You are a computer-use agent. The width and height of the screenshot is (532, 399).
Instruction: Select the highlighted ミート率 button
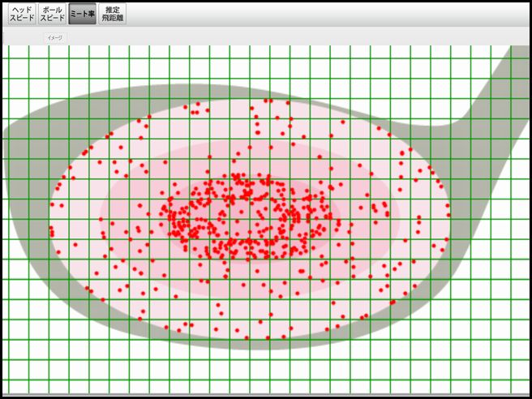coord(82,14)
